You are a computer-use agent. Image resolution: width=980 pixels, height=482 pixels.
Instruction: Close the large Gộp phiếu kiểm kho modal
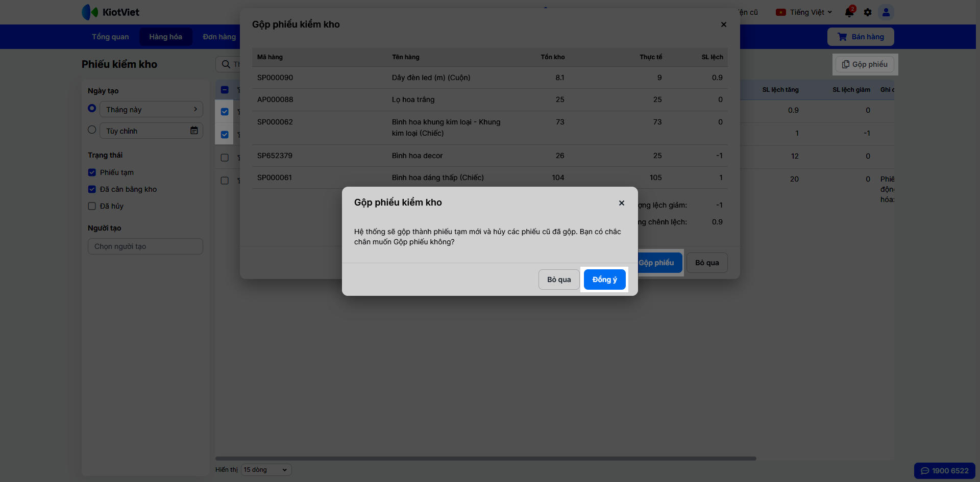(x=723, y=24)
